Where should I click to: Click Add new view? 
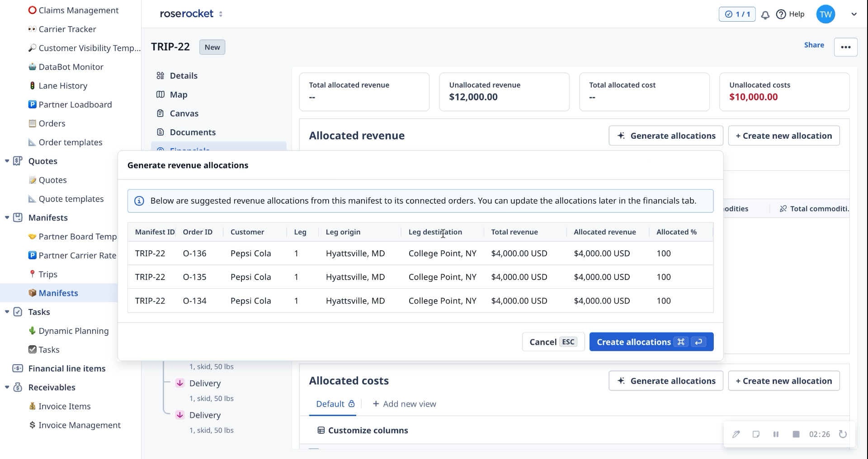click(404, 404)
